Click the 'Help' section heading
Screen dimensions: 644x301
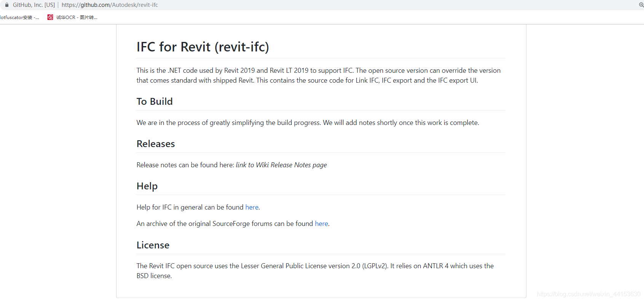(147, 186)
